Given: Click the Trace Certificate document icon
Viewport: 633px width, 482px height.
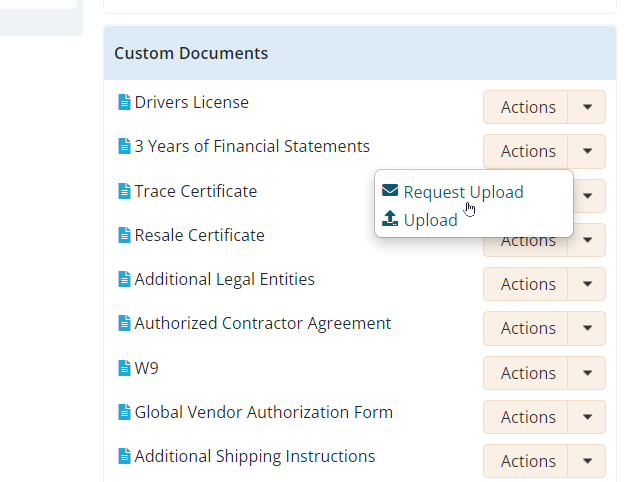Looking at the screenshot, I should pyautogui.click(x=124, y=191).
